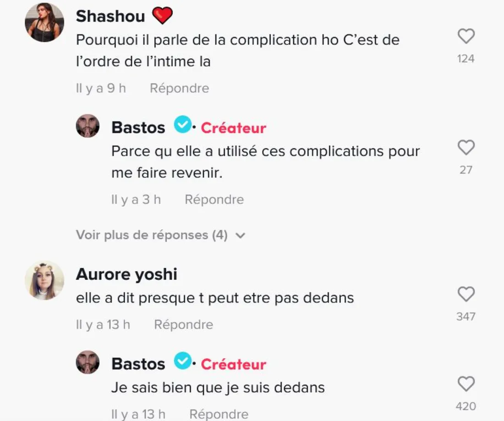
Task: Open Shashou's profile picture
Action: [44, 22]
